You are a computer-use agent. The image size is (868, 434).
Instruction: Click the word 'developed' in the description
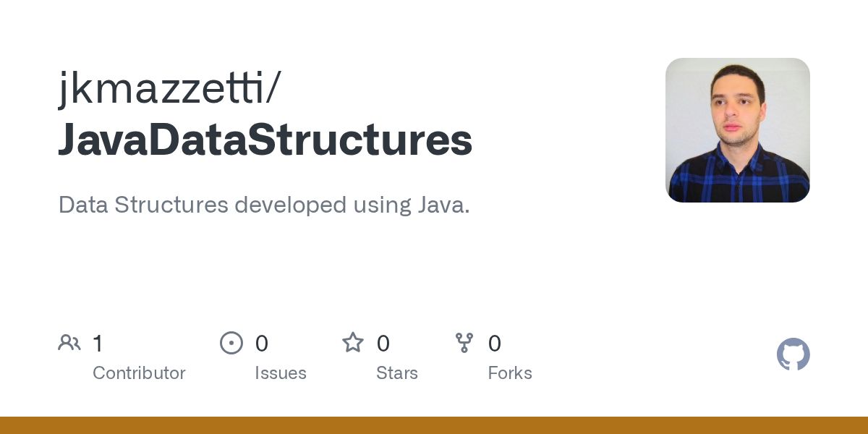[290, 205]
